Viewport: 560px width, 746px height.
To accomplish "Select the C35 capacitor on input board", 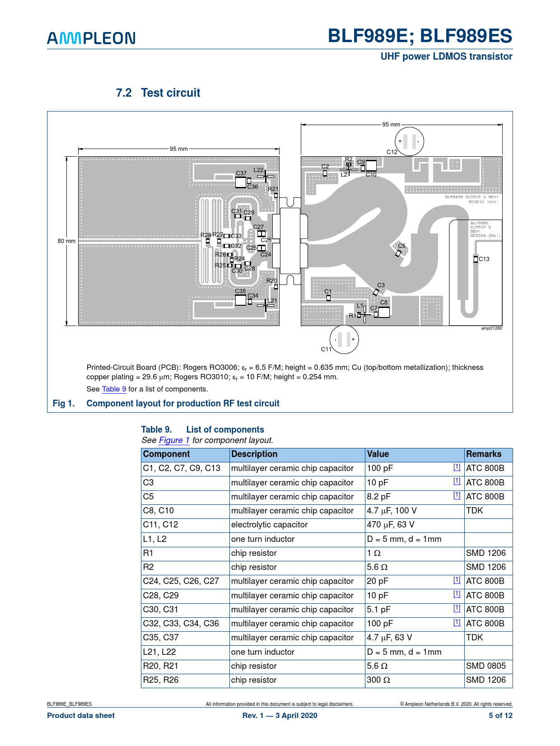I will coord(240,300).
